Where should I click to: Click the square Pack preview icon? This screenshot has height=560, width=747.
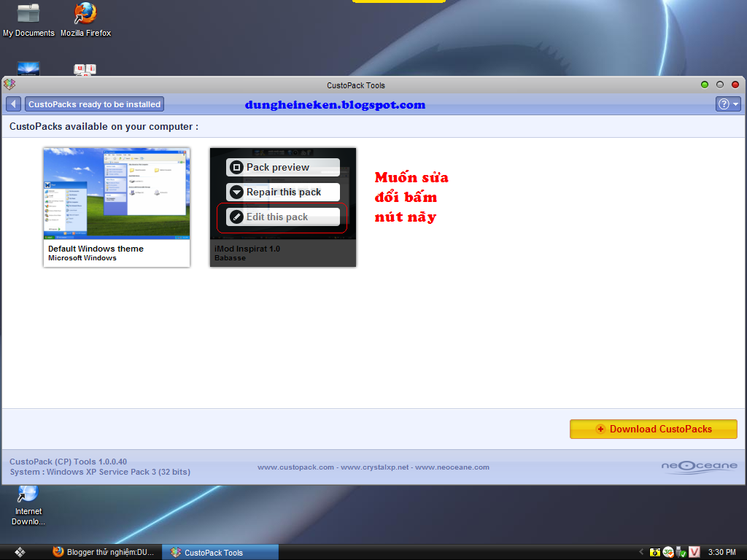pos(236,167)
